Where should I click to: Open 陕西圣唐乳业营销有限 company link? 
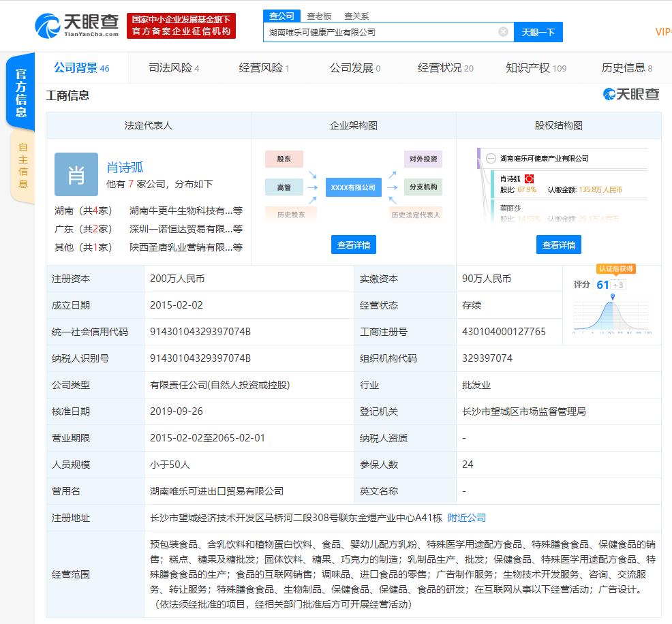pyautogui.click(x=186, y=247)
